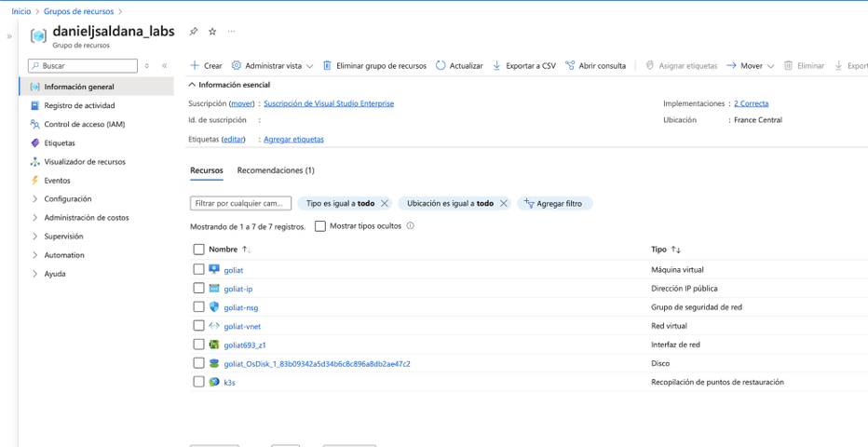Open Administrar vista dropdown
Viewport: 868px width, 447px height.
click(x=272, y=66)
